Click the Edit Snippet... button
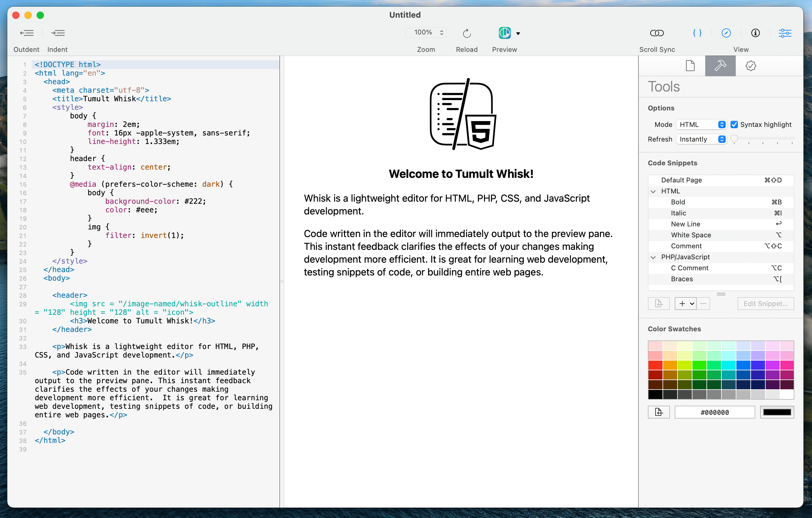Image resolution: width=812 pixels, height=518 pixels. 765,304
